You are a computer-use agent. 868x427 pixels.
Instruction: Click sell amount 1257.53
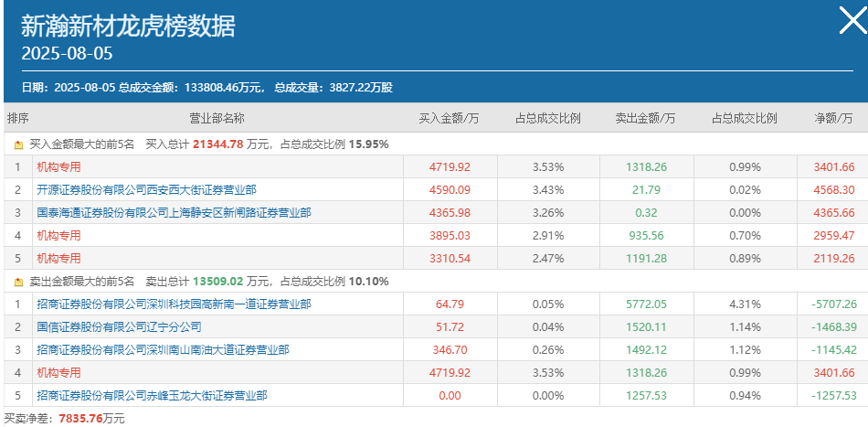click(x=646, y=395)
